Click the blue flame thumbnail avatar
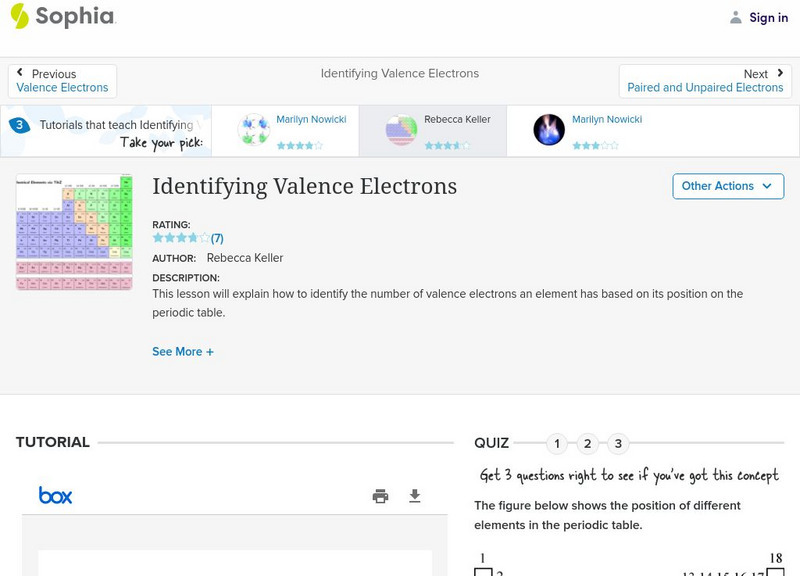The image size is (800, 576). [549, 129]
